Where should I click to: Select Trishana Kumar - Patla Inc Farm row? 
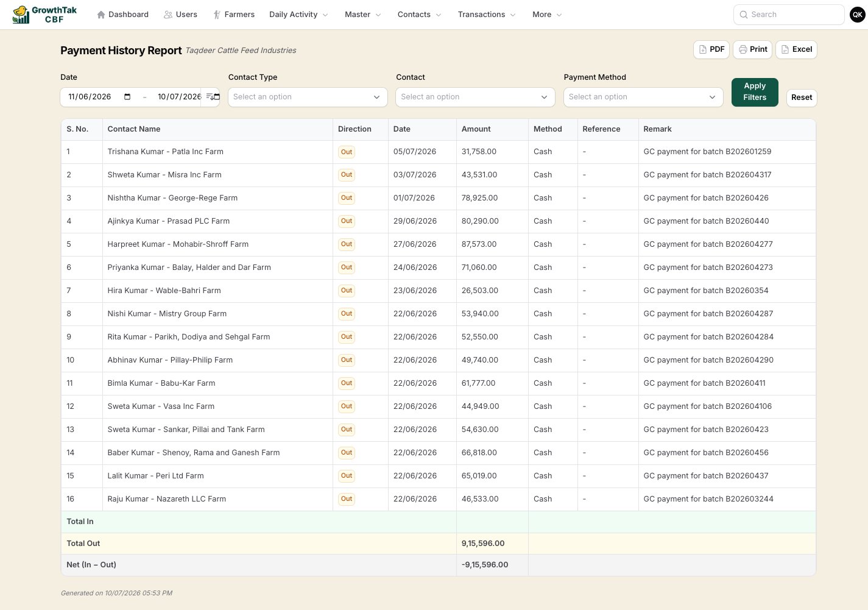click(x=439, y=152)
